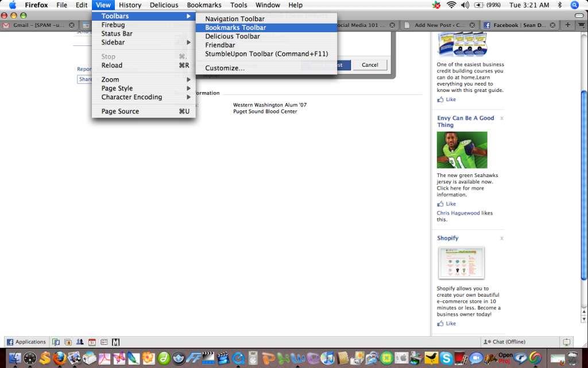Open Chris Haguewood profile link
The width and height of the screenshot is (588, 368).
point(458,213)
